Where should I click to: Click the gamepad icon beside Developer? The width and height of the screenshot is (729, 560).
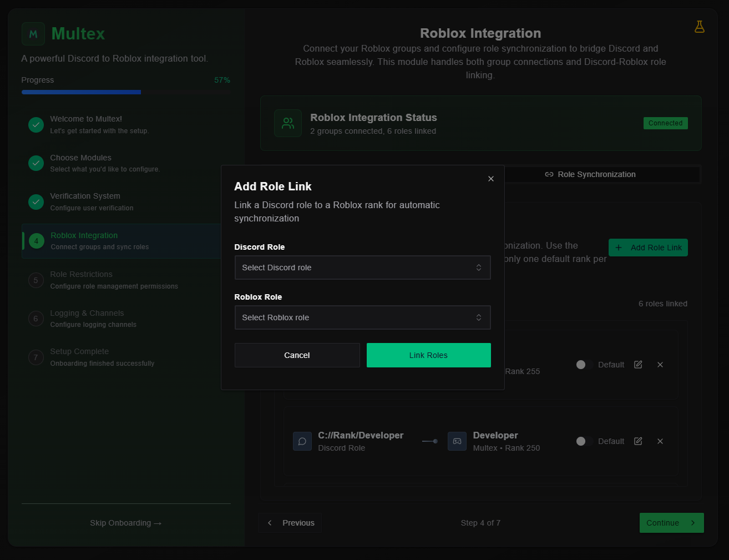pos(457,441)
